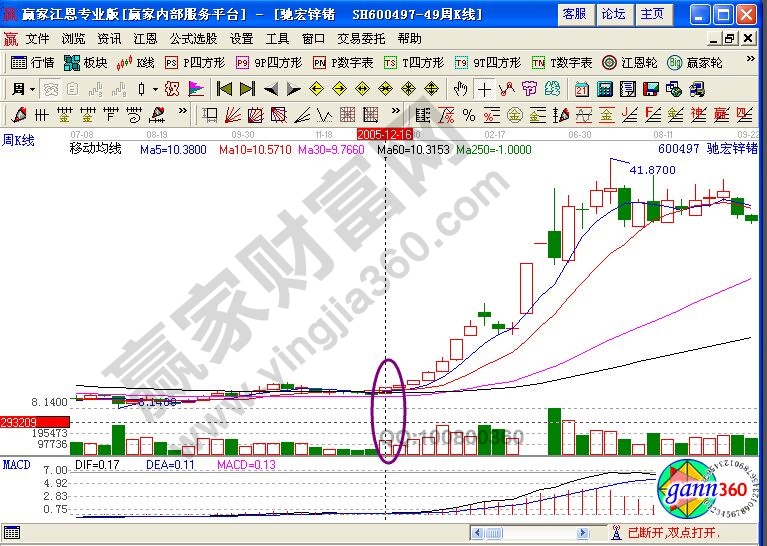Open the P数字表 tool
The image size is (767, 546).
point(343,63)
